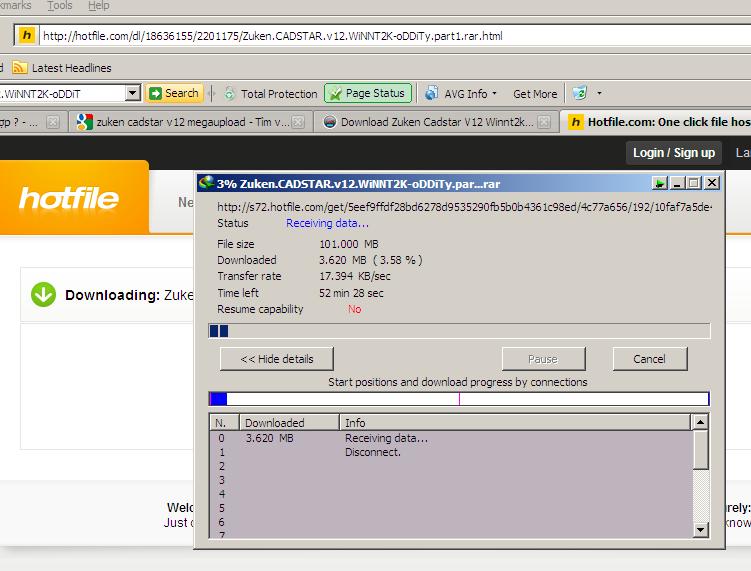Click the AVG toolbar search input field
Screen dimensions: 751x571
[62, 93]
